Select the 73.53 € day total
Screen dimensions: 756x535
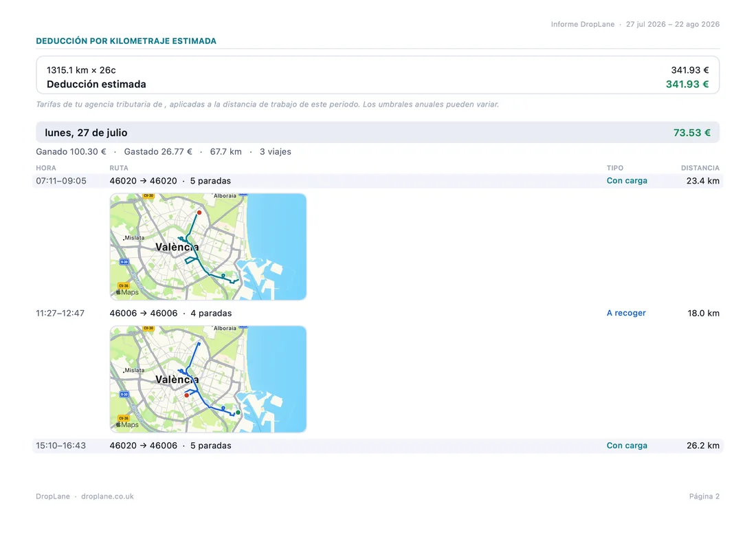(x=692, y=133)
